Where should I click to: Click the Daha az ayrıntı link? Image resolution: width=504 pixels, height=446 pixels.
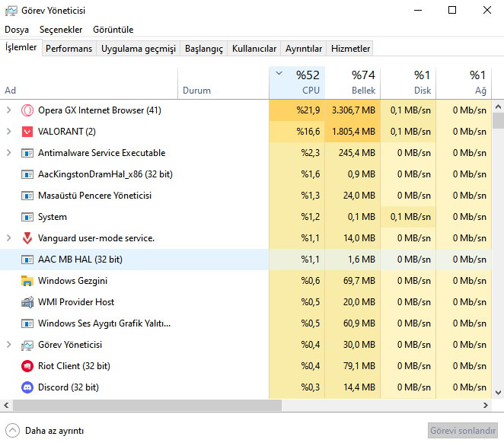tap(54, 431)
